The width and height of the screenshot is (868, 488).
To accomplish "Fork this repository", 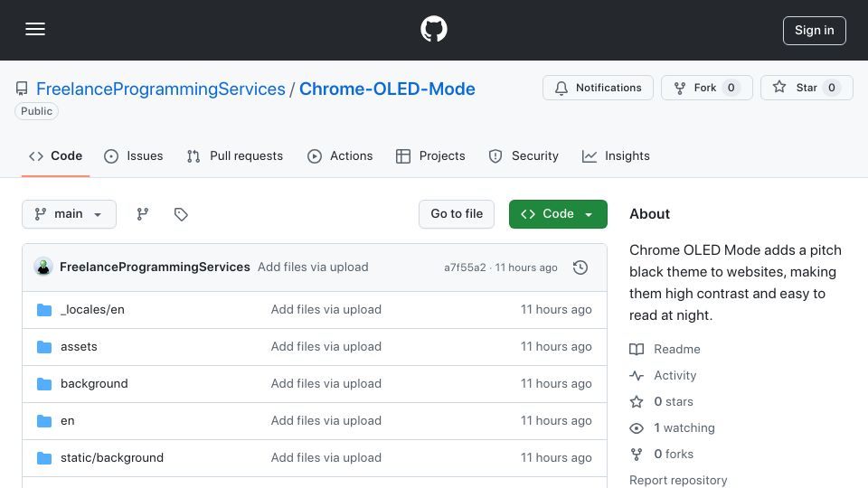I will point(707,88).
